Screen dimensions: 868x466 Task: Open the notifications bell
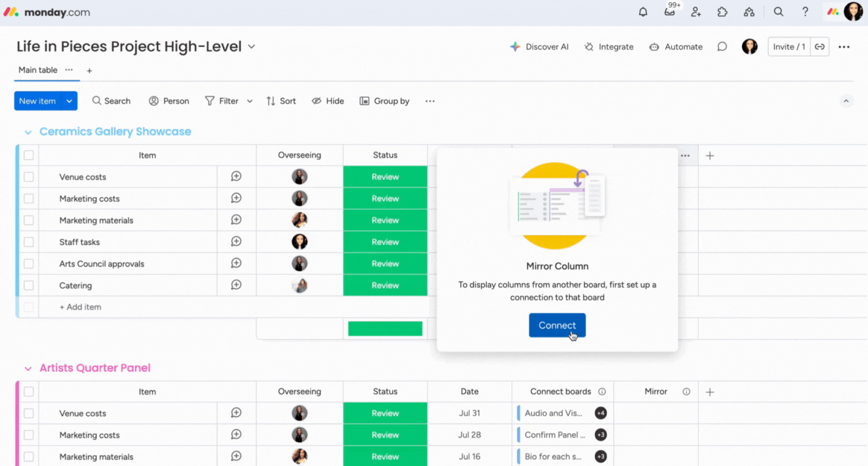(643, 12)
